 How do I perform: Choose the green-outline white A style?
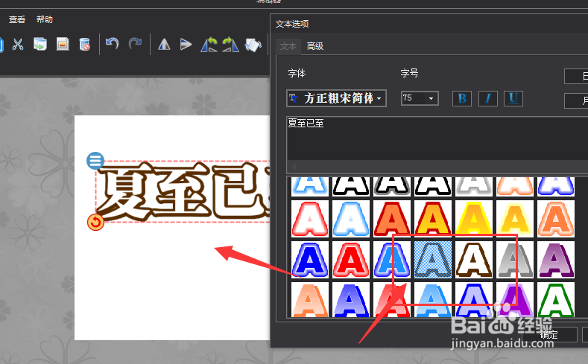pyautogui.click(x=556, y=299)
